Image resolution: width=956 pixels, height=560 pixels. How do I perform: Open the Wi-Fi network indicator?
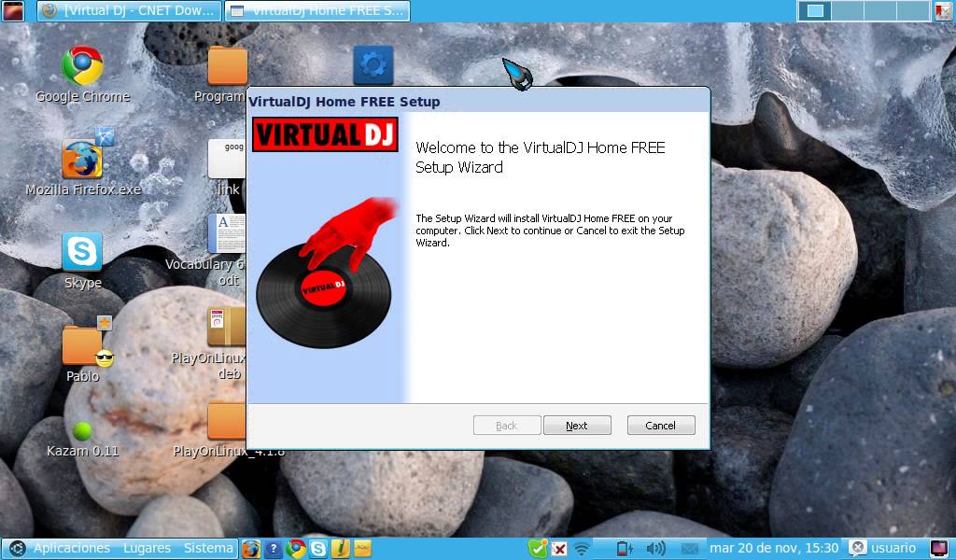coord(583,549)
